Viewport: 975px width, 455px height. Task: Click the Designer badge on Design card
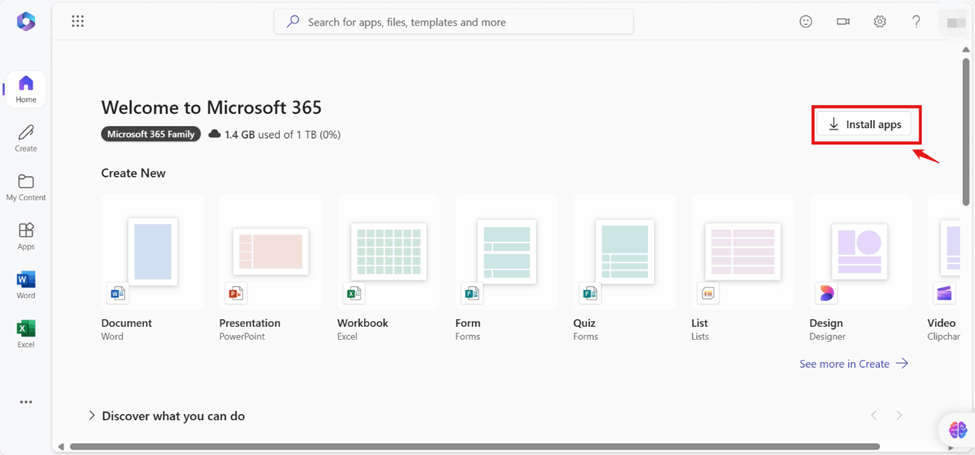826,293
